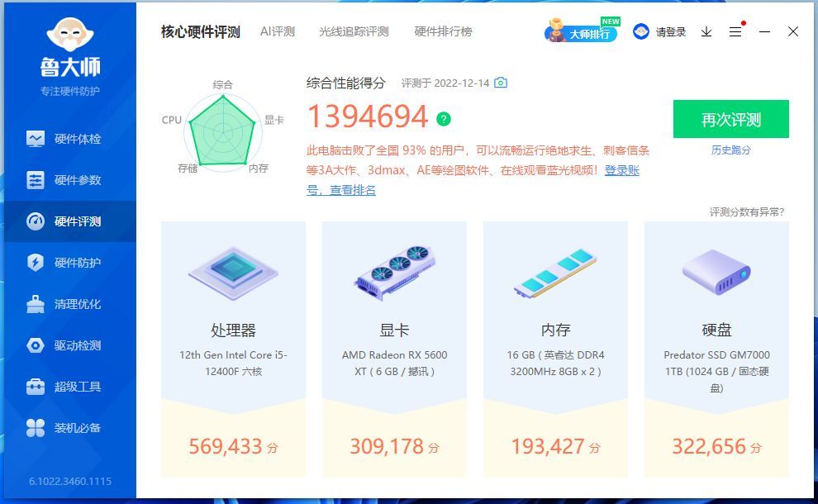Open the download arrow icon in title bar
818x504 pixels.
[x=706, y=32]
